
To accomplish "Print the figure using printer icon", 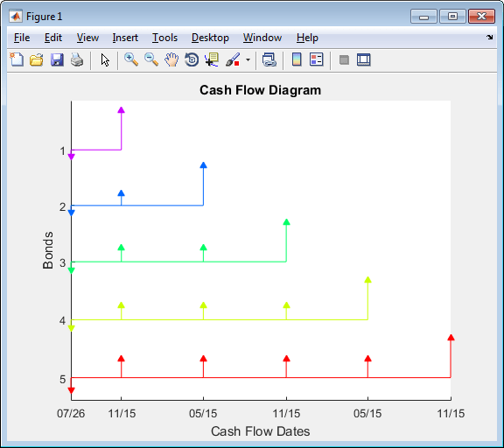I will coord(77,59).
